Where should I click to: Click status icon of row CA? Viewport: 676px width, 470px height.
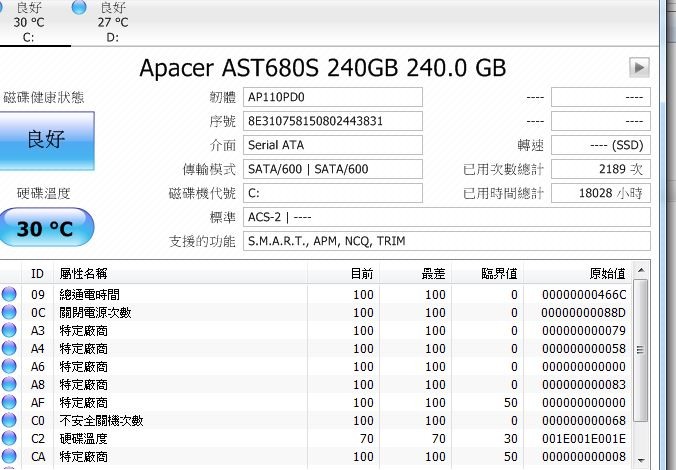[x=9, y=456]
